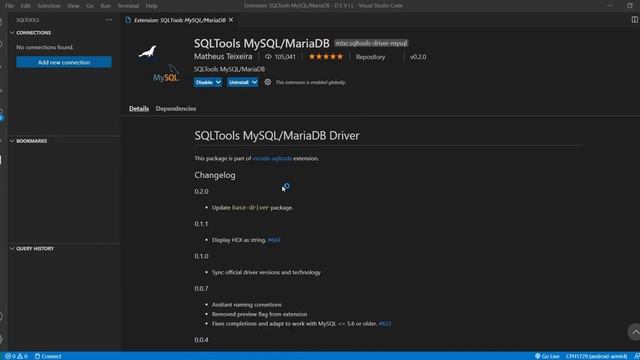Open the extension manage gear icon
The width and height of the screenshot is (640, 360).
coord(268,82)
